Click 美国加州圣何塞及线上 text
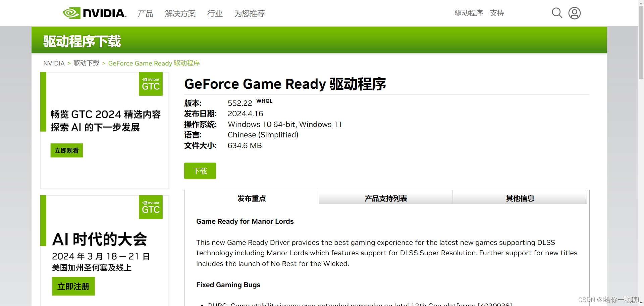Image resolution: width=644 pixels, height=306 pixels. (x=92, y=268)
